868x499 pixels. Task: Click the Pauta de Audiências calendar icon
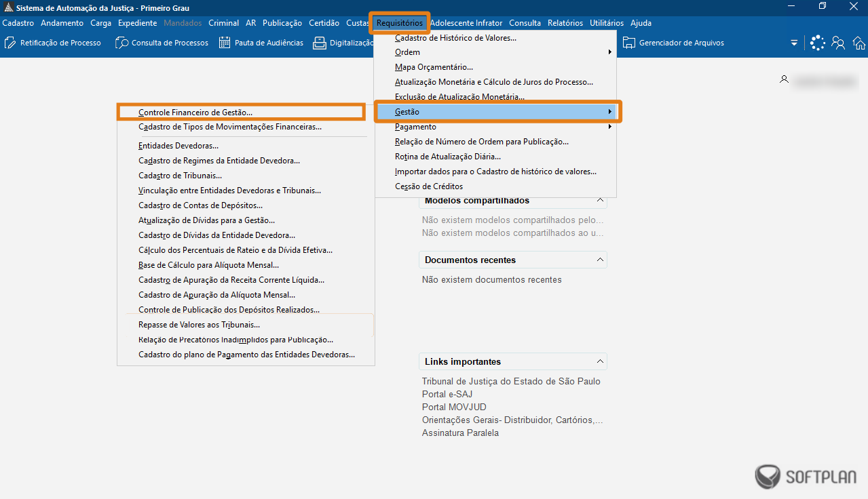tap(225, 43)
